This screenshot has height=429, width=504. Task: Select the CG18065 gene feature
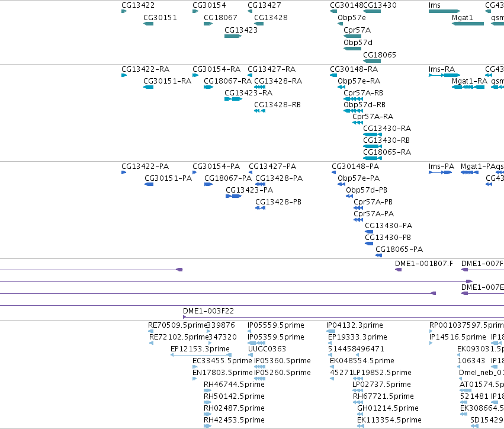pos(372,61)
